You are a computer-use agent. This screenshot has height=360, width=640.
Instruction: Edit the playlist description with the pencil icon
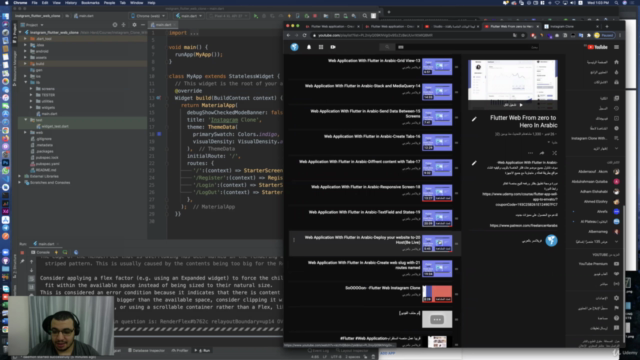[474, 163]
